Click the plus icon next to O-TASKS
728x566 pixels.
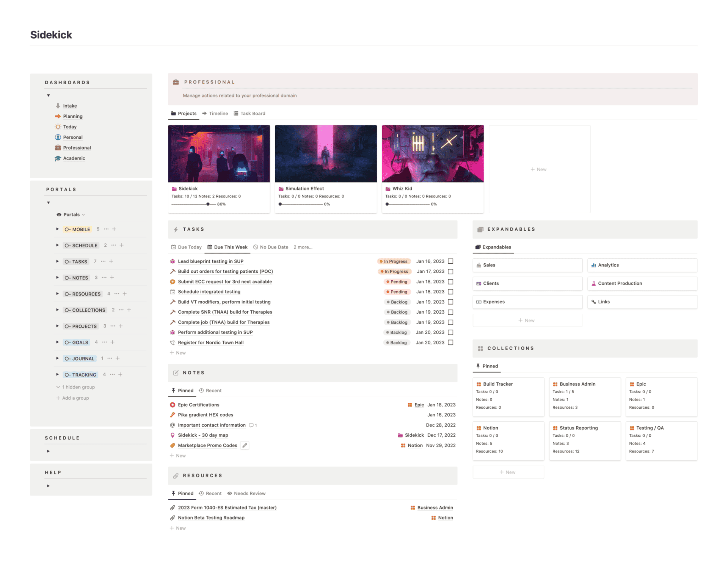pos(111,261)
